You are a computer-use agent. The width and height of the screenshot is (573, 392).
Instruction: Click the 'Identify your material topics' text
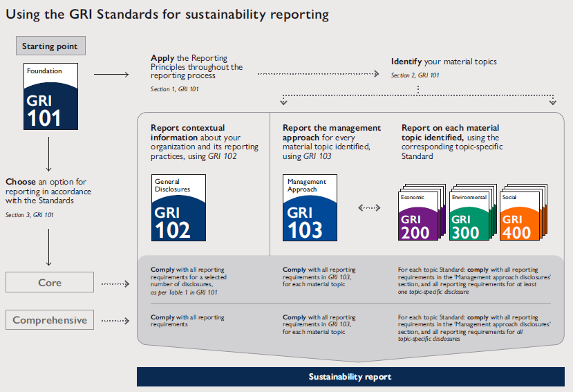pos(443,62)
